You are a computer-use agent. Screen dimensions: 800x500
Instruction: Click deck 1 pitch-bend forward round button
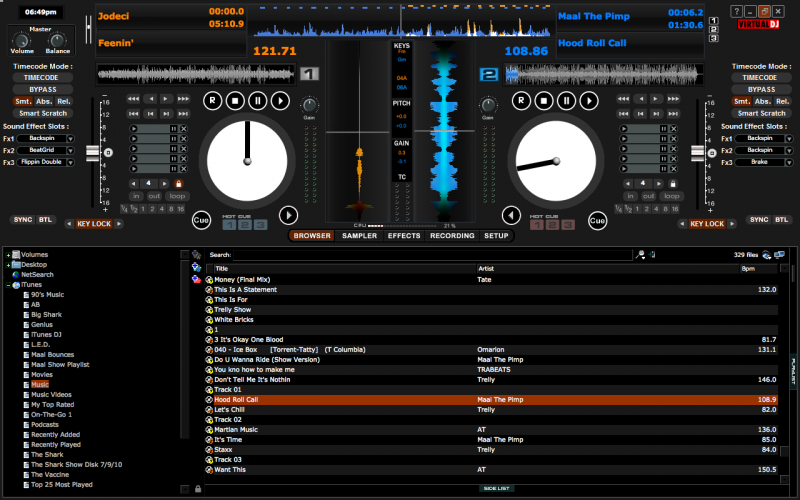click(x=288, y=215)
